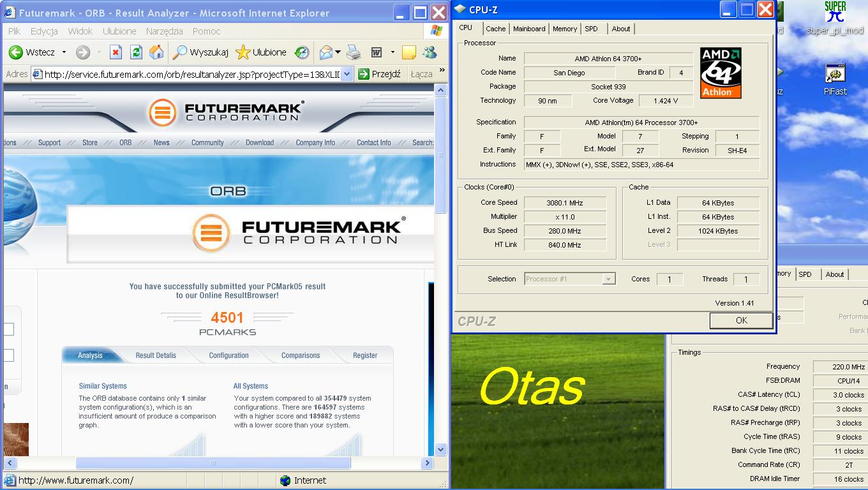
Task: Switch to CPU-Z SPD tab in front window
Action: point(592,29)
